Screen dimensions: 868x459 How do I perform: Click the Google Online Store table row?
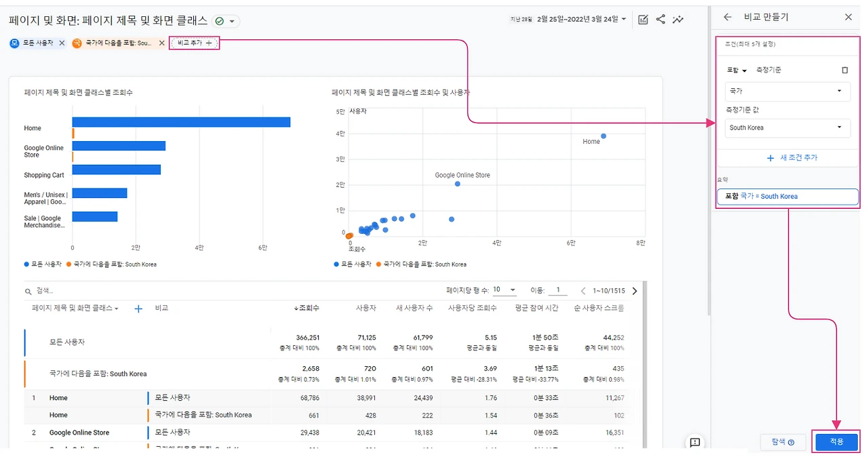click(325, 433)
